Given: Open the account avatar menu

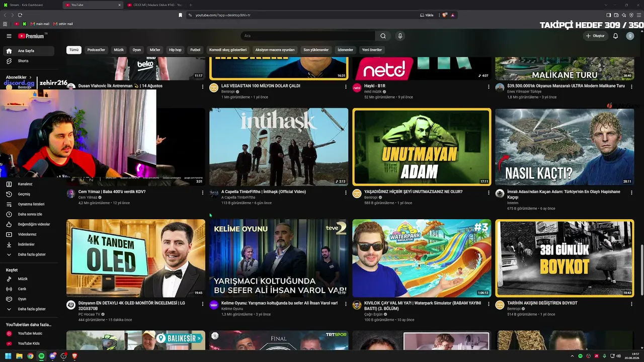Looking at the screenshot, I should click(630, 36).
